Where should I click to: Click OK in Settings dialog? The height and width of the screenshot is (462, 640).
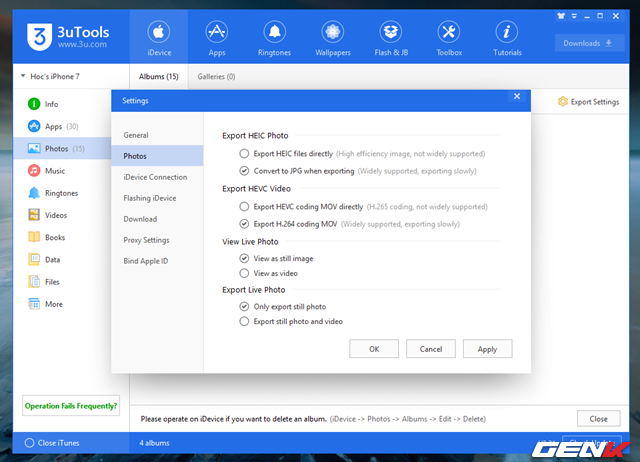(374, 349)
